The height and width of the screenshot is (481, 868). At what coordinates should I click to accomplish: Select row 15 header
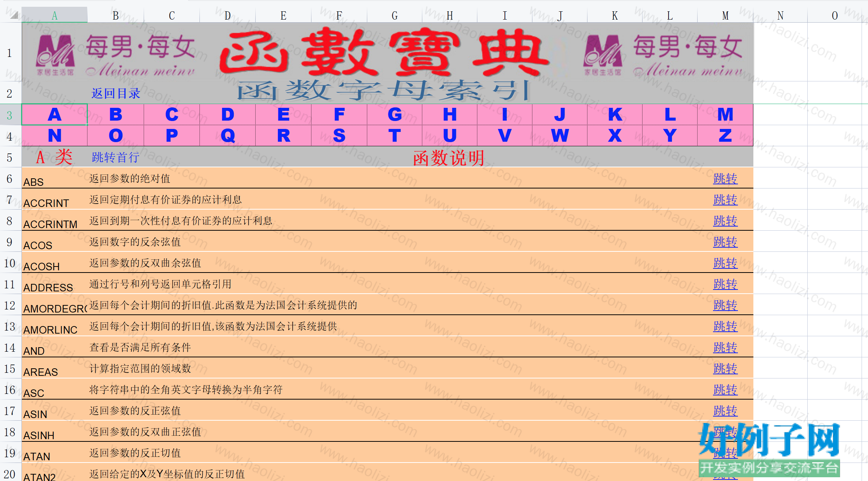click(10, 369)
